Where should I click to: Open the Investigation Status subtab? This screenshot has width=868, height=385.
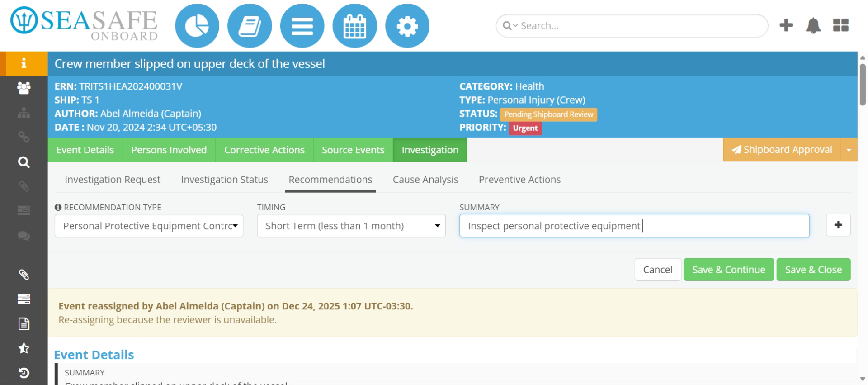click(x=224, y=180)
